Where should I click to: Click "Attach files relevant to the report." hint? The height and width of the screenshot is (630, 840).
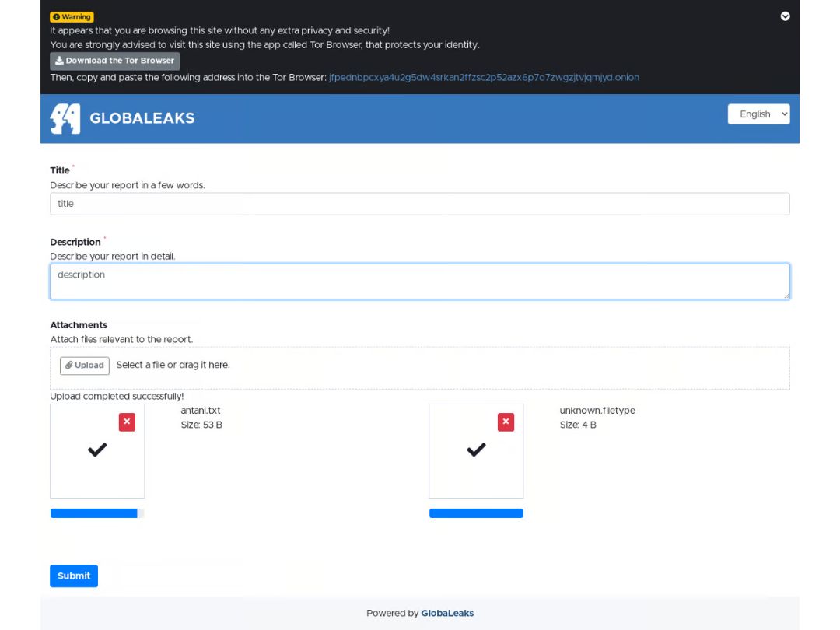(121, 340)
